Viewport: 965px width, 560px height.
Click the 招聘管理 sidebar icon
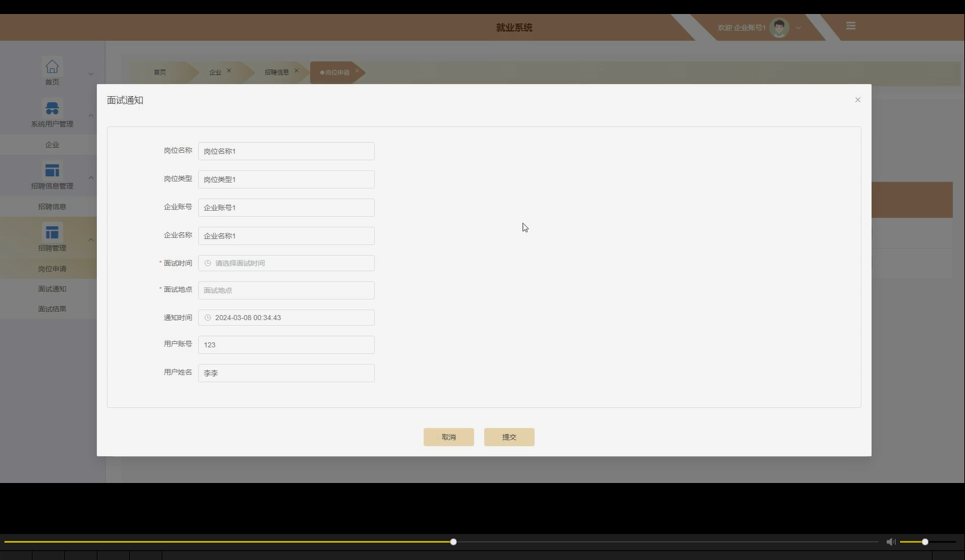pyautogui.click(x=52, y=232)
